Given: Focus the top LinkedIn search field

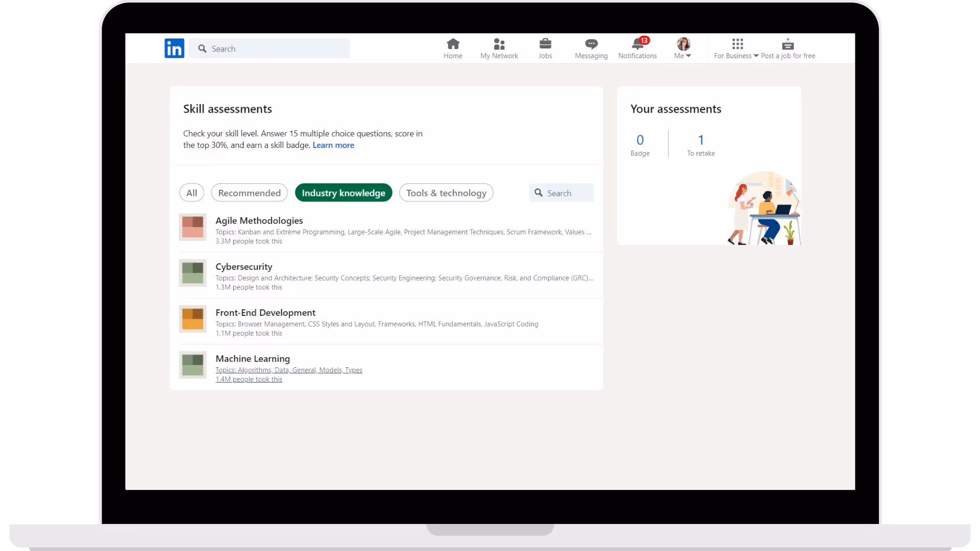Looking at the screenshot, I should [x=276, y=48].
